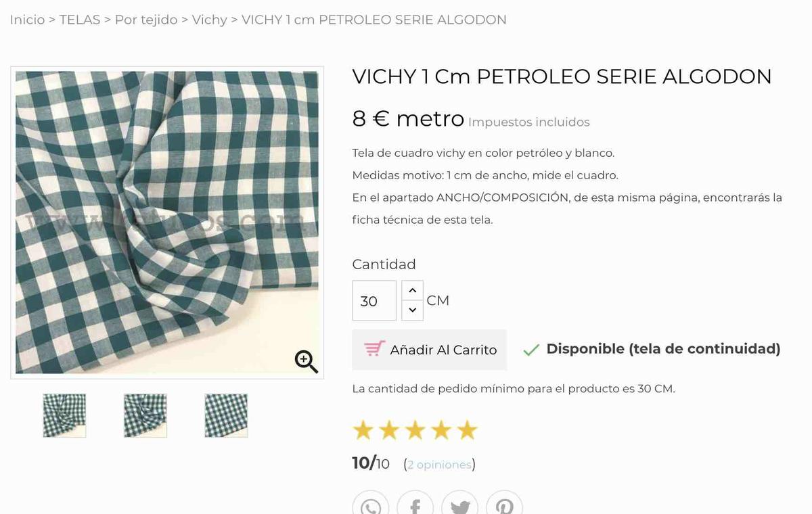Screen dimensions: 812x514
Task: Increase quantity with the up arrow
Action: point(412,291)
